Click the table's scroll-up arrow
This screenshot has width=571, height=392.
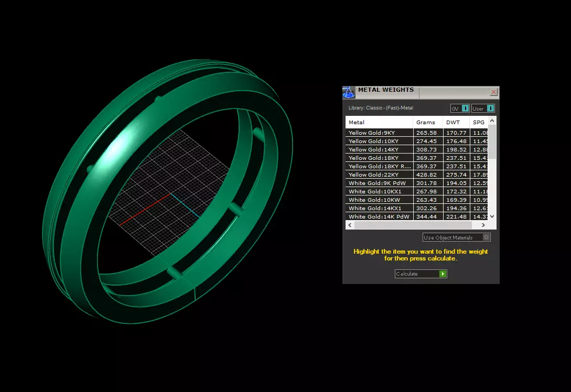pos(492,121)
